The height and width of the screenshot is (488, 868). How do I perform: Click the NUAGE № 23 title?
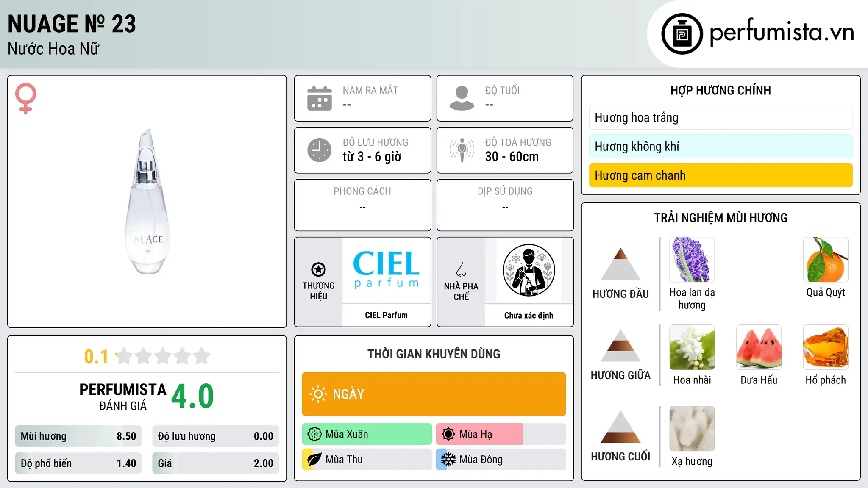tap(72, 24)
